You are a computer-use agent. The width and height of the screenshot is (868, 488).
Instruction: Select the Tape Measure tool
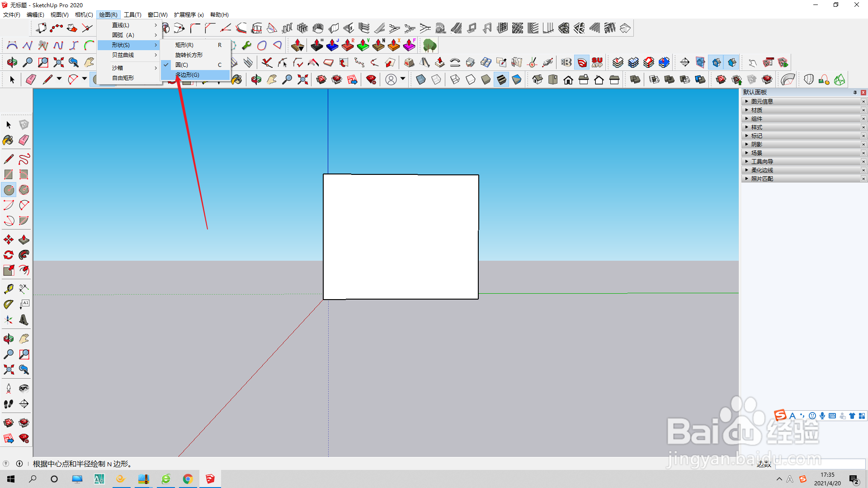[x=9, y=289]
